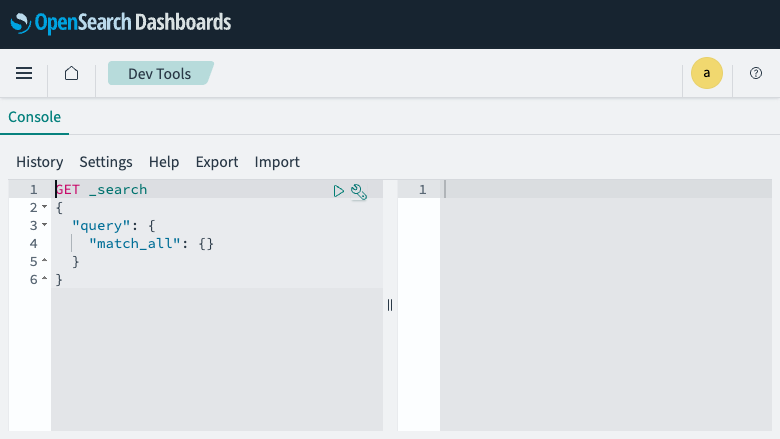Go to home via house icon

point(72,73)
